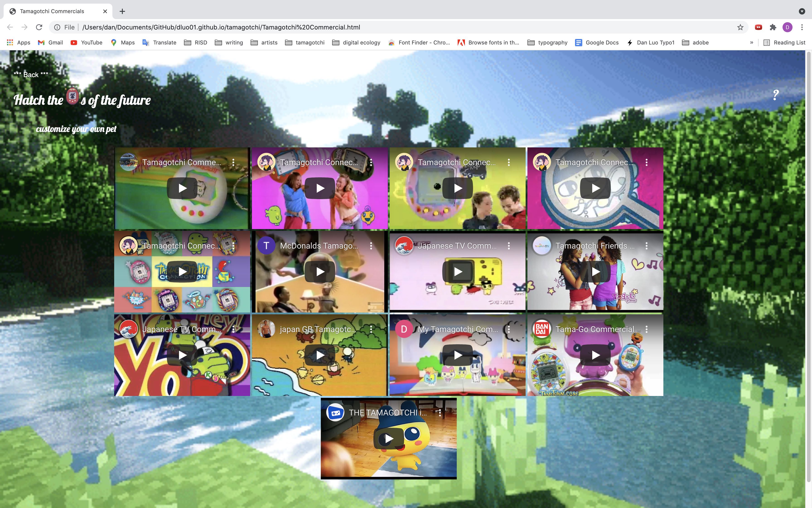Click the customize your own pet link
Viewport: 812px width, 508px height.
pyautogui.click(x=76, y=129)
